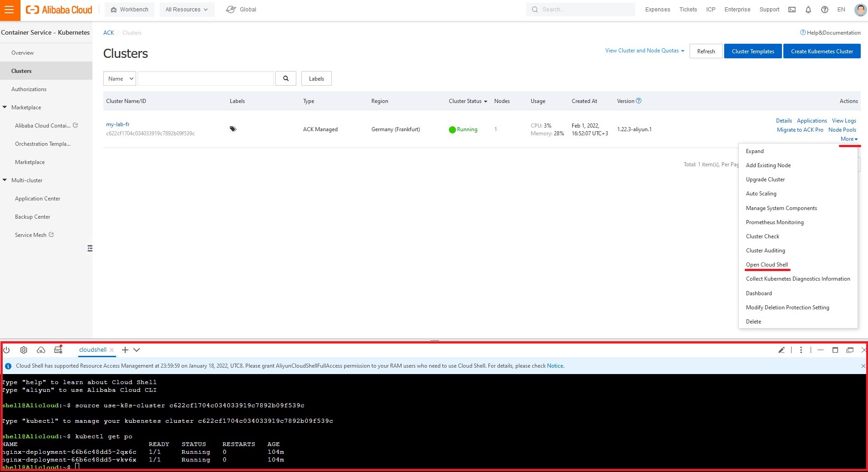Image resolution: width=868 pixels, height=472 pixels.
Task: Click the Create Kubernetes Cluster button
Action: [822, 51]
